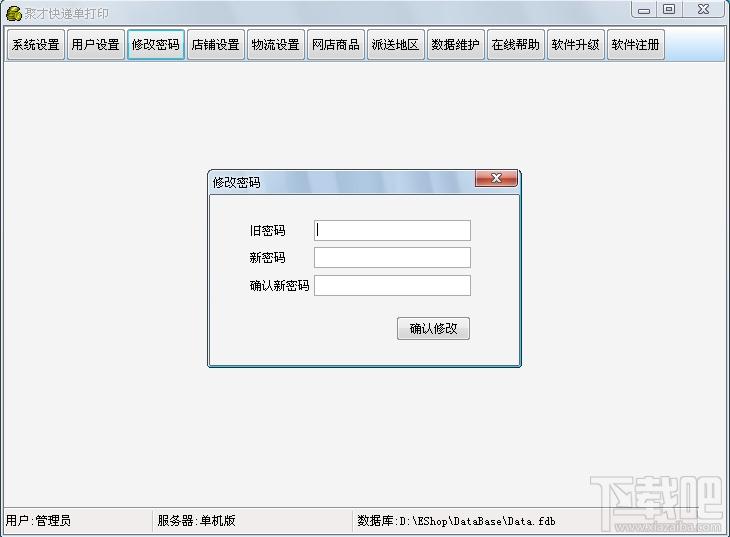Click the database path D:\EShop\DataBase\Data.fdb
730x537 pixels.
[477, 521]
